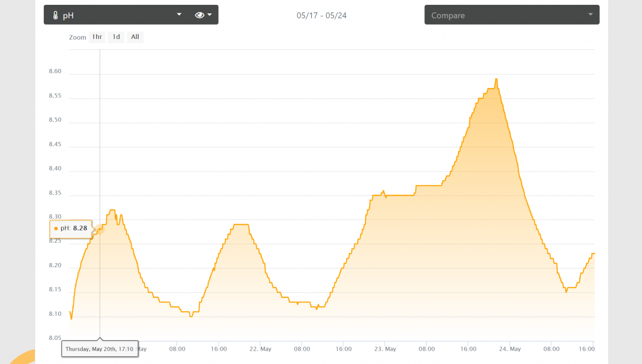Click the Thursday, May 20th, 17:10 label
Image resolution: width=642 pixels, height=364 pixels.
click(x=100, y=349)
